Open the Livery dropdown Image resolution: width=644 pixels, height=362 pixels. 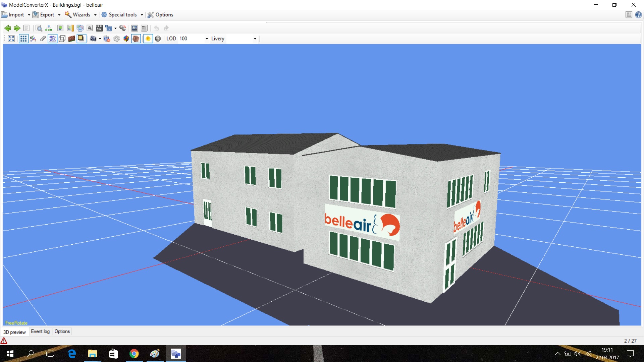[255, 39]
